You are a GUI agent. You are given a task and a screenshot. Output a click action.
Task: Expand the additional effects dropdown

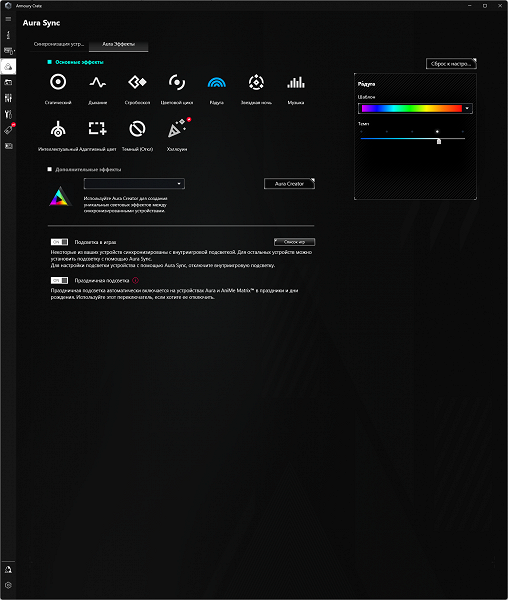pos(134,184)
